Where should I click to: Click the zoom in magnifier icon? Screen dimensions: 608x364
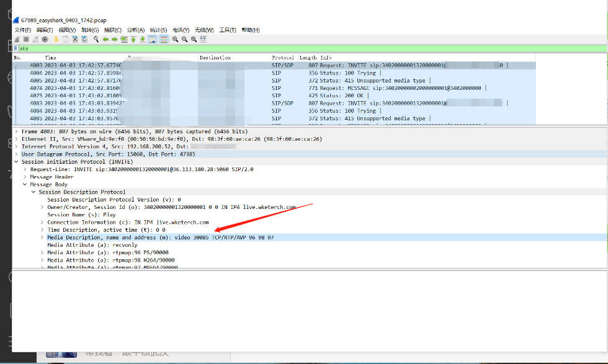pos(175,39)
